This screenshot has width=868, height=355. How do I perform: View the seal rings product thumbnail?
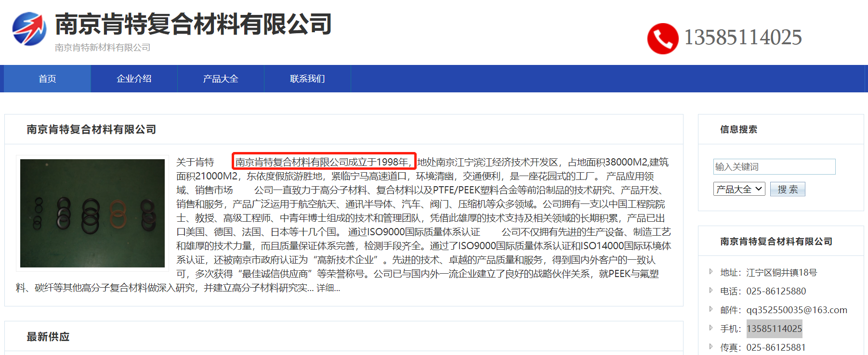pos(92,213)
